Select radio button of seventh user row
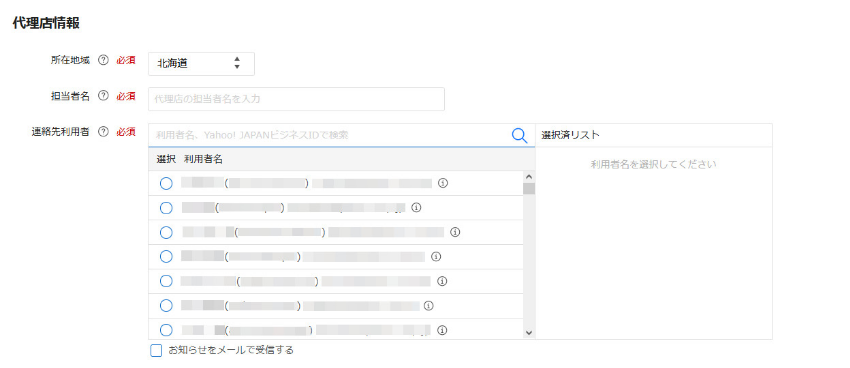Viewport: 850px width, 368px height. point(166,330)
